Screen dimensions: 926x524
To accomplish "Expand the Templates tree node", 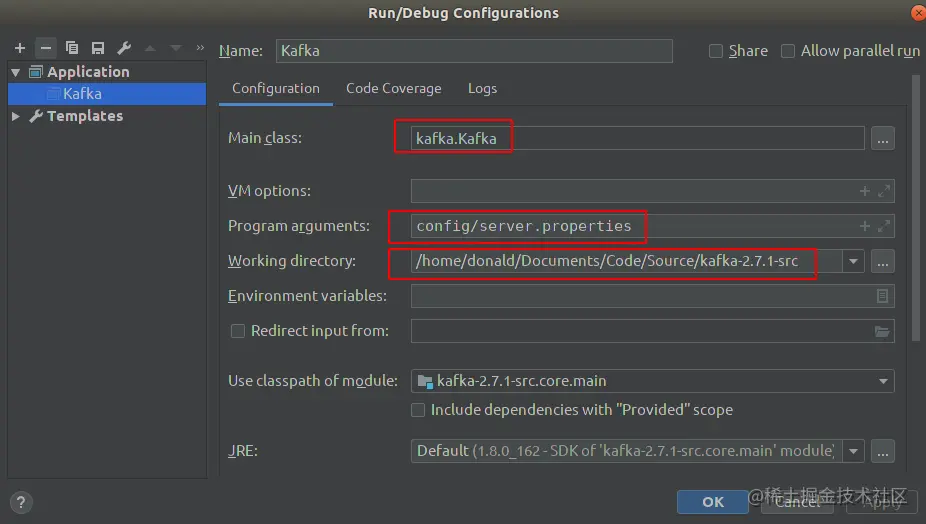I will click(x=16, y=116).
